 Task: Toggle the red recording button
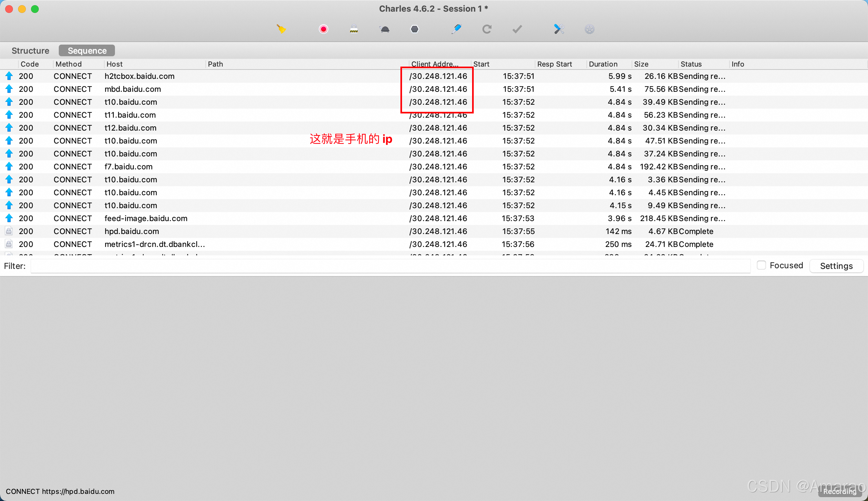click(x=323, y=29)
